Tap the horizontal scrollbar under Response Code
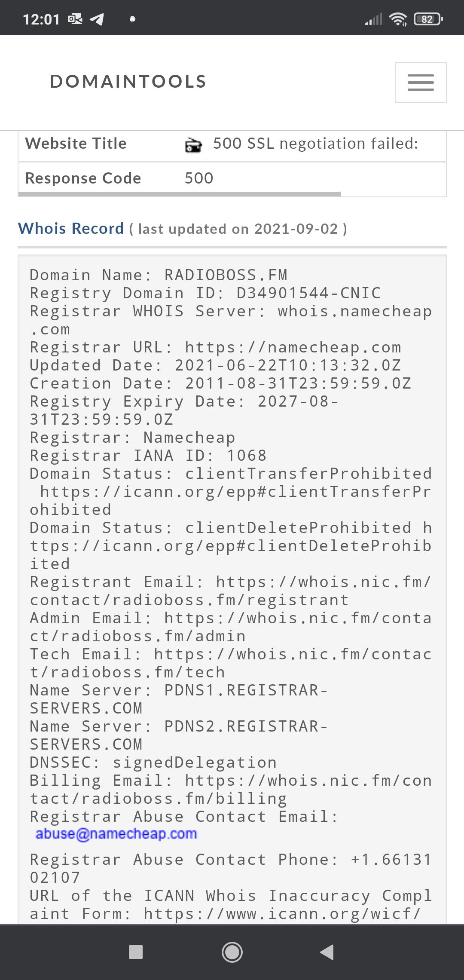 click(x=180, y=194)
